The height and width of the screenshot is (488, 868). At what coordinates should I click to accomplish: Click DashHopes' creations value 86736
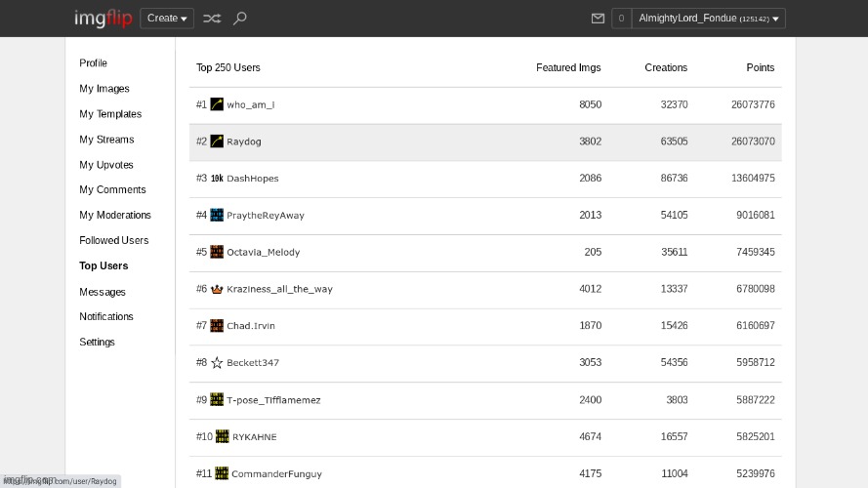coord(674,179)
